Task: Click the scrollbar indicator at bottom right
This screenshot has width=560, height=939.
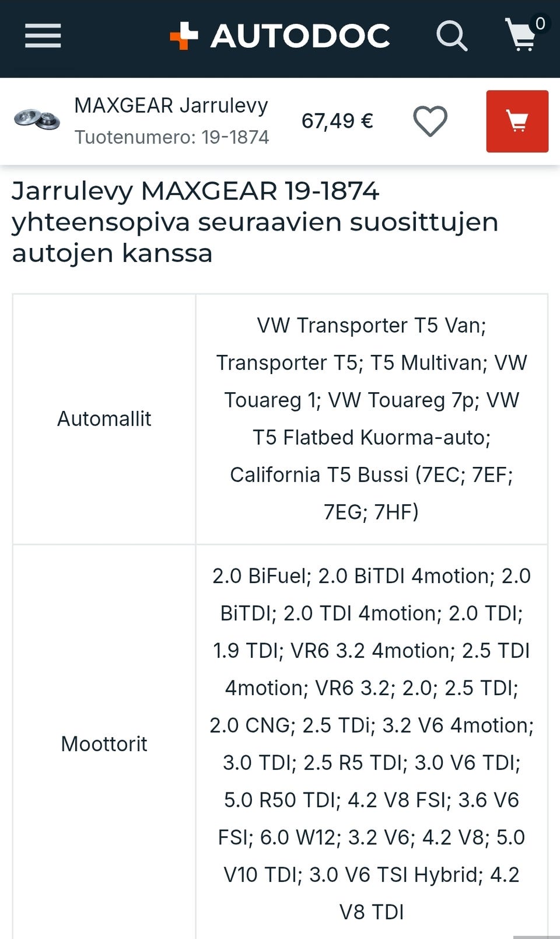Action: (535, 936)
